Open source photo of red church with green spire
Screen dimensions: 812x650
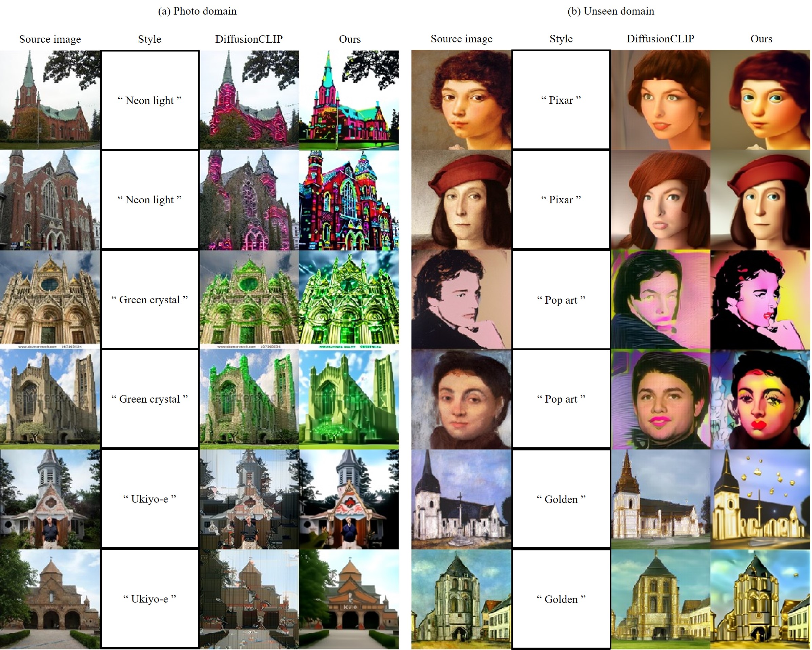50,100
